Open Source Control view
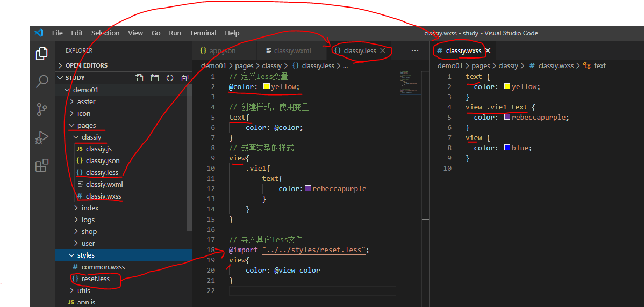 [x=41, y=109]
